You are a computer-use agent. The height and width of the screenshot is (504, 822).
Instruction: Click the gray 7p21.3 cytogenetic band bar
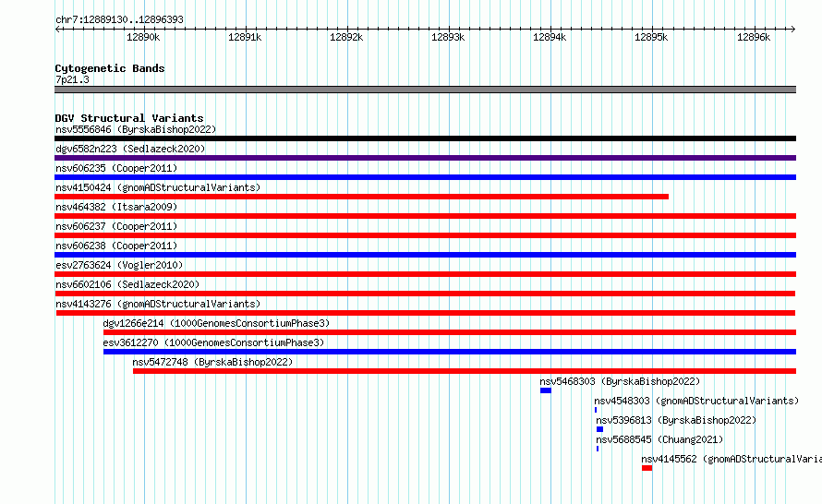click(425, 90)
